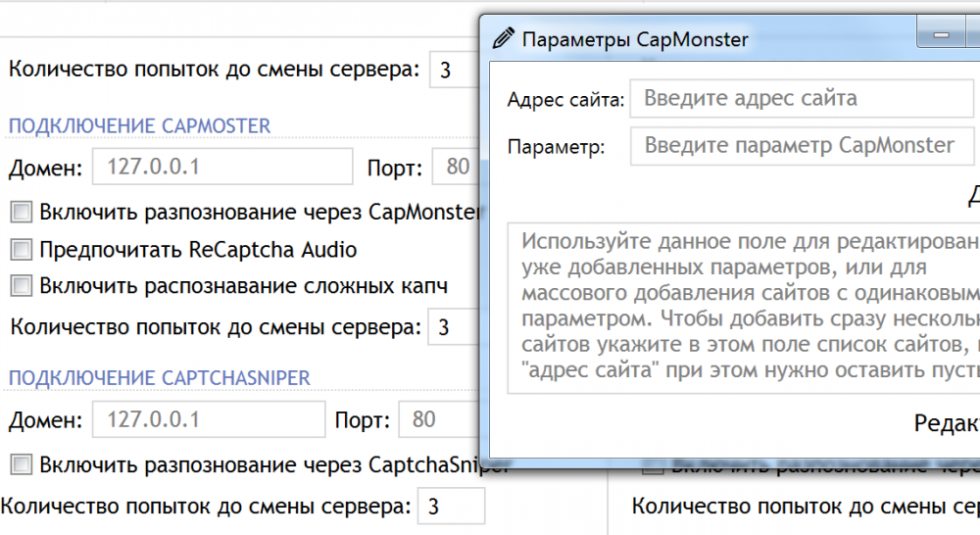Click the large parameters editing text area
This screenshot has width=980, height=535.
[744, 308]
